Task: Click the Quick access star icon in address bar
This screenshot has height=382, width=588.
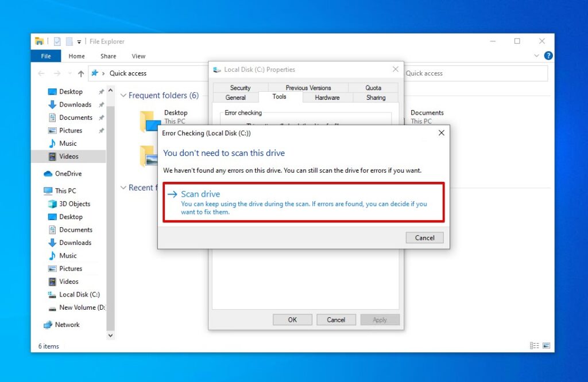Action: (x=95, y=73)
